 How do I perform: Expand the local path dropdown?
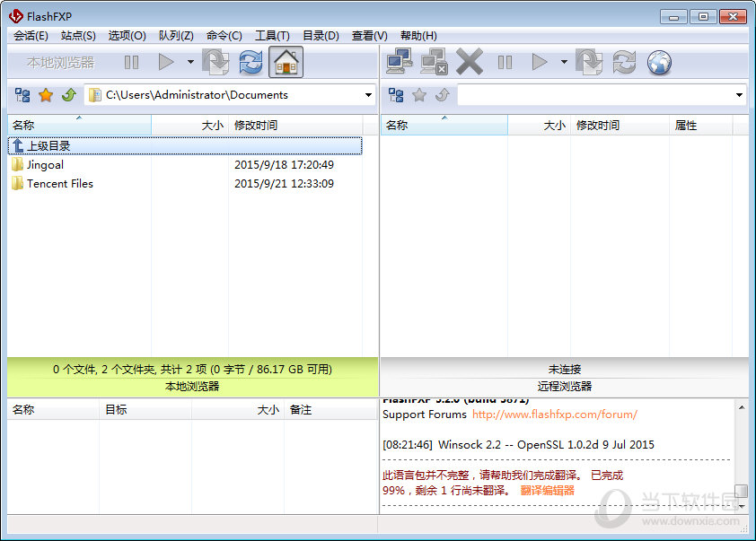point(368,95)
